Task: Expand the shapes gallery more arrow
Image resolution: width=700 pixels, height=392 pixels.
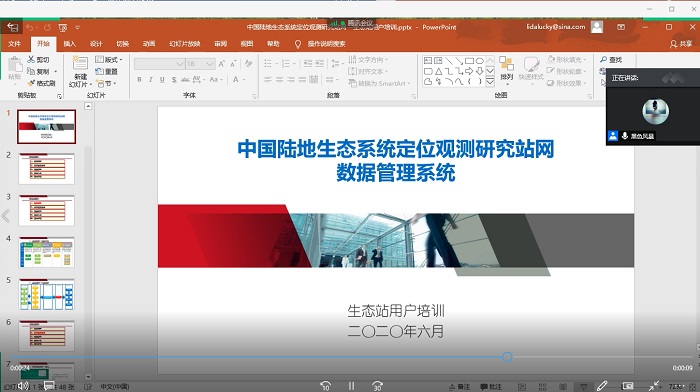Action: pyautogui.click(x=490, y=82)
